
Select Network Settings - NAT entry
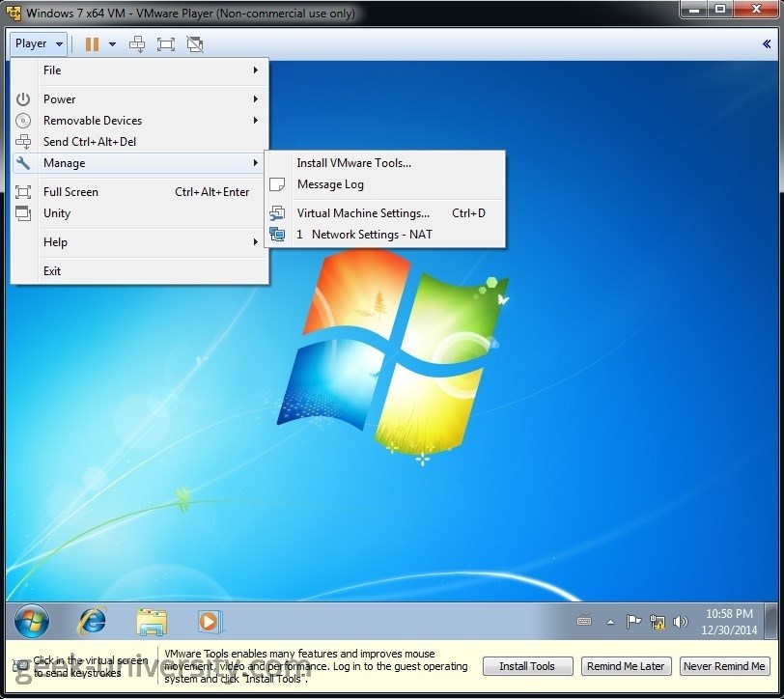(x=385, y=235)
